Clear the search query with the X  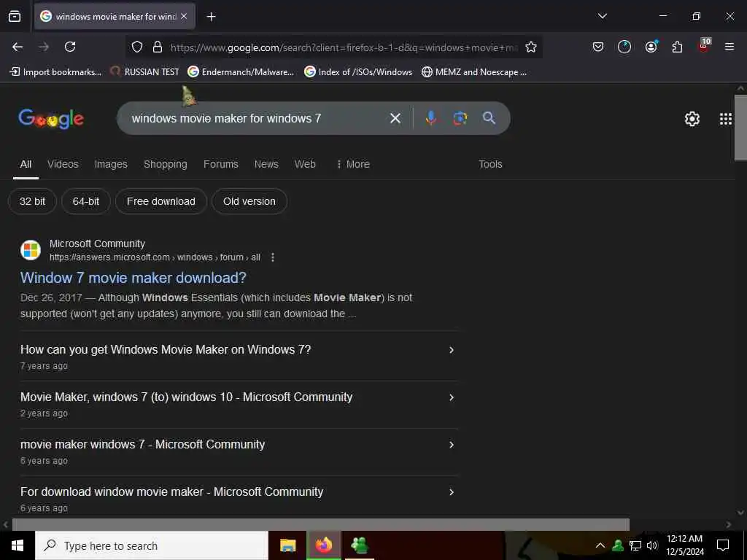(395, 118)
